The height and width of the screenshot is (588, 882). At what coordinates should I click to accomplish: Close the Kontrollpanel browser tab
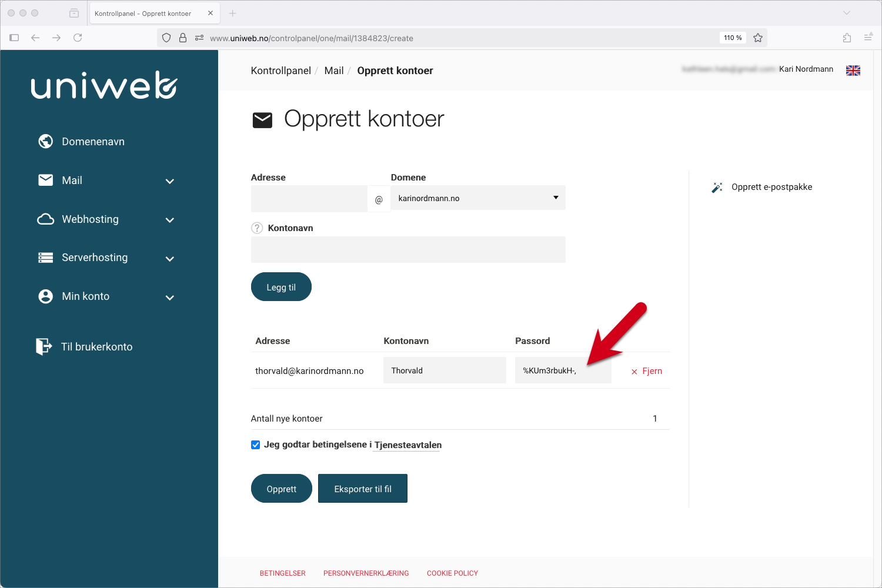click(211, 13)
